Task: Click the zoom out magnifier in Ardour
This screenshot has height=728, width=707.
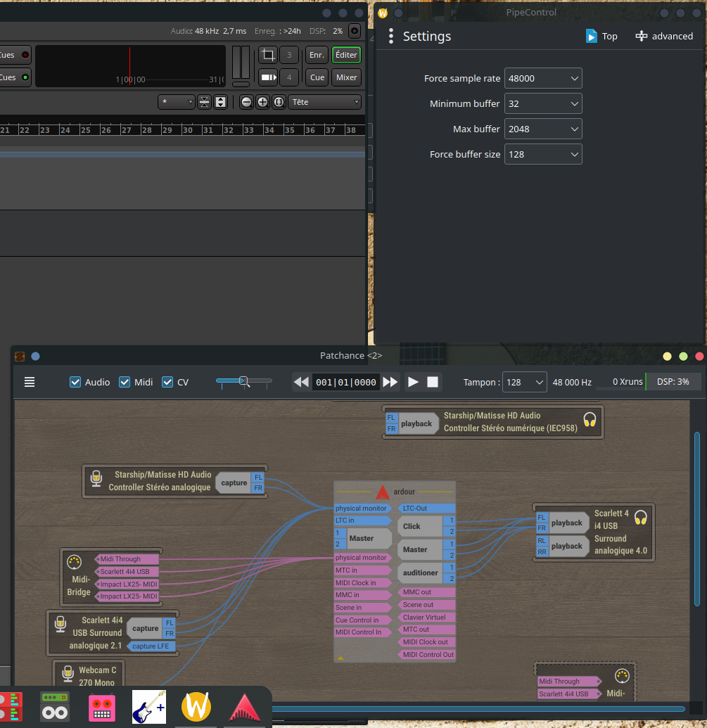Action: coord(246,102)
